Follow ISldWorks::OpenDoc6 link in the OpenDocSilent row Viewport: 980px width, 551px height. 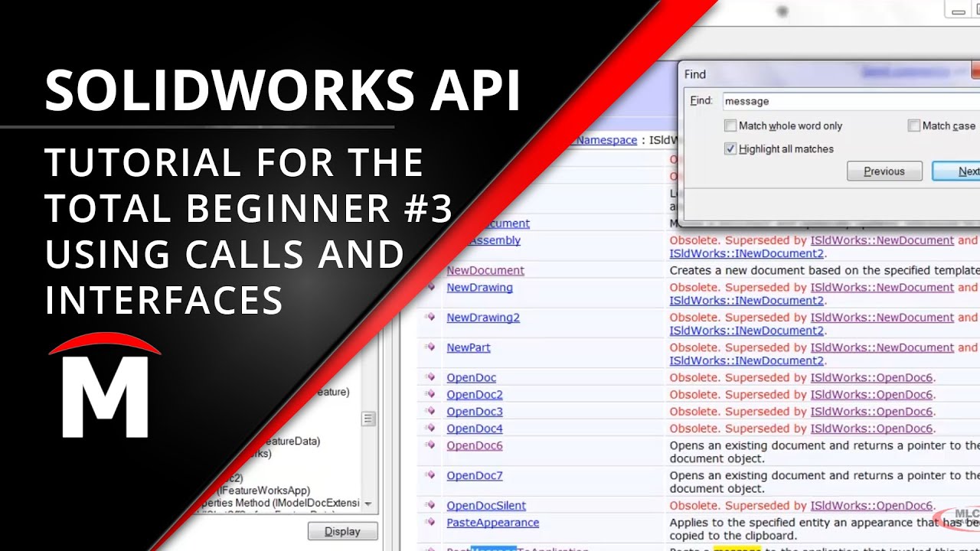click(x=872, y=506)
